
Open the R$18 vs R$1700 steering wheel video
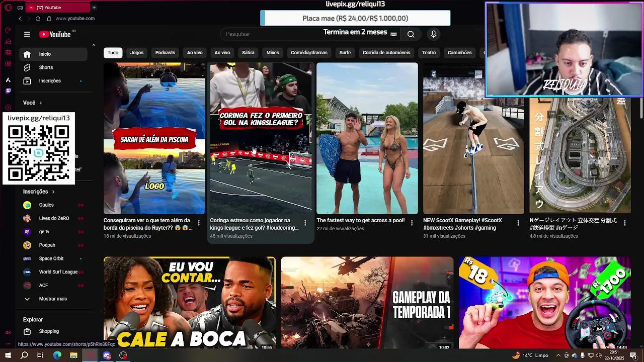point(544,303)
